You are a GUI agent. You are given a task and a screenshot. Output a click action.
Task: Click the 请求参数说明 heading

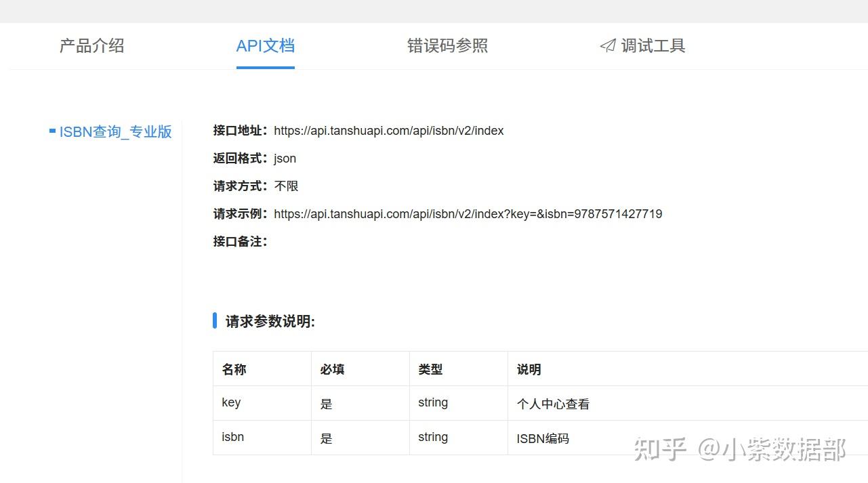270,322
